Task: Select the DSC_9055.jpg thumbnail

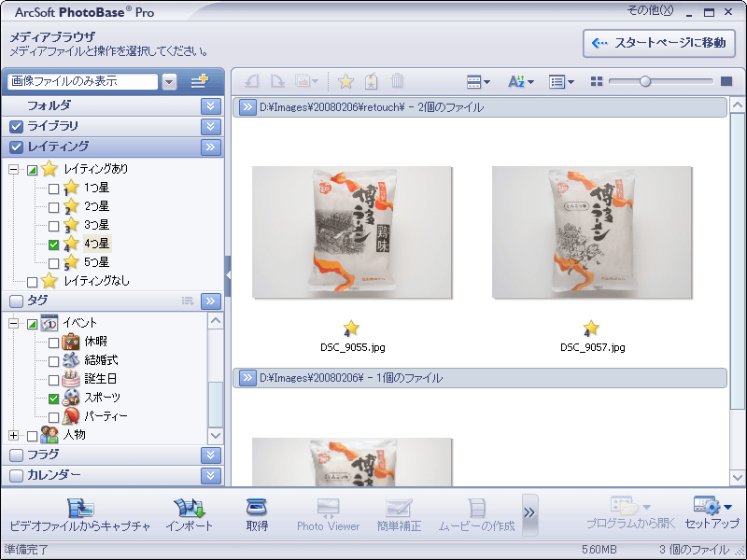Action: (352, 232)
